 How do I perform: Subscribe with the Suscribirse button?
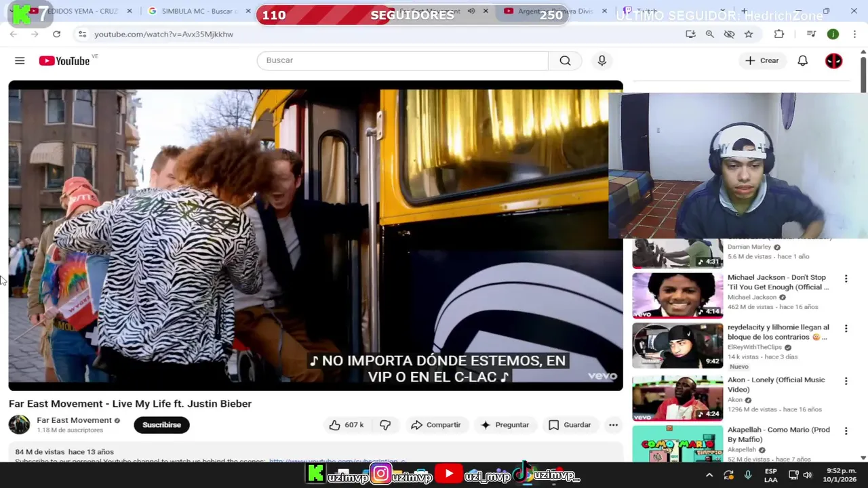pyautogui.click(x=161, y=425)
